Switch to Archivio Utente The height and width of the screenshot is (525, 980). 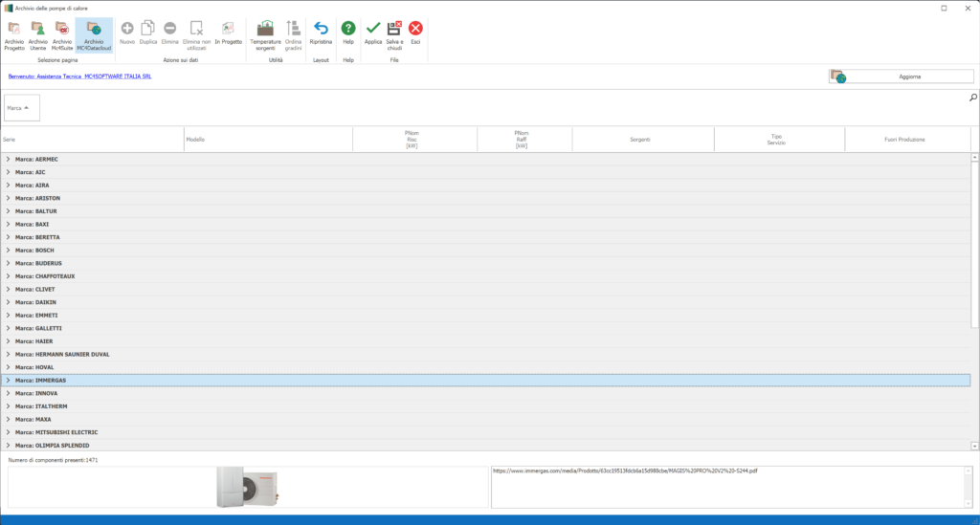tap(37, 33)
